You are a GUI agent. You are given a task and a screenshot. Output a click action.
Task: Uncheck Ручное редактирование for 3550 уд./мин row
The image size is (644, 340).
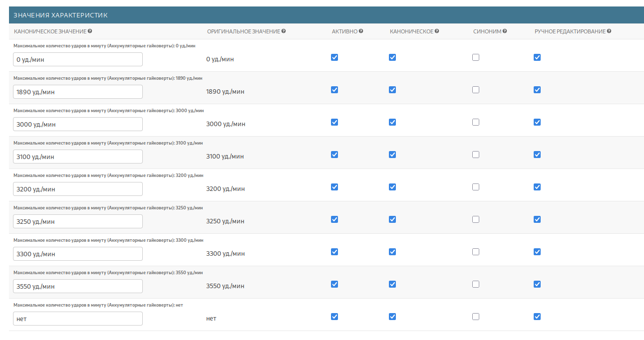537,284
